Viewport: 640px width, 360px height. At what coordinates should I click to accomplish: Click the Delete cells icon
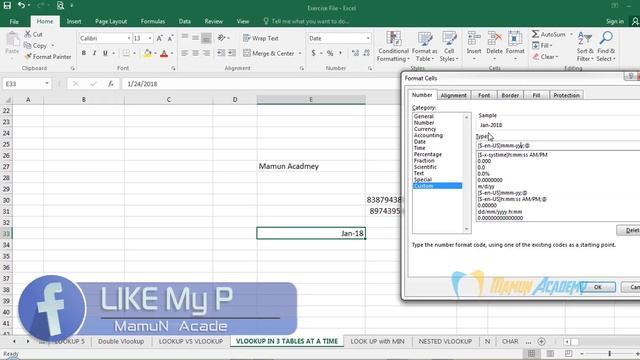coord(494,39)
